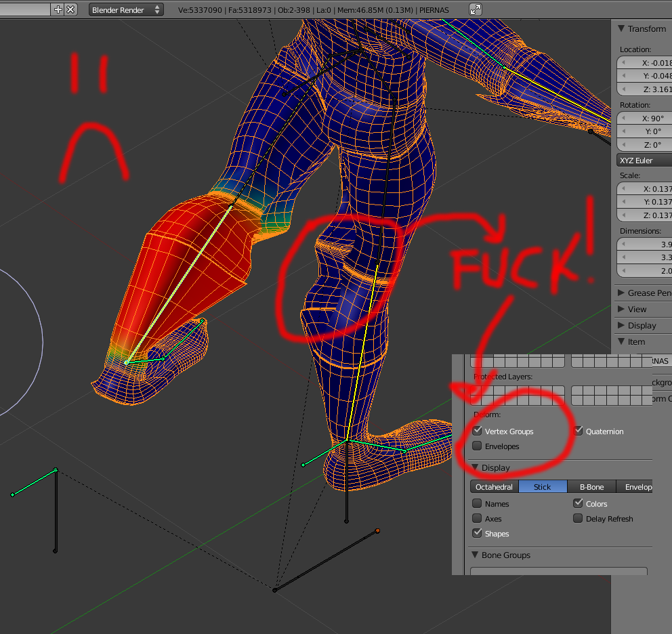Decrease Rotation X with left arrow
Viewport: 672px width, 634px height.
click(x=624, y=119)
